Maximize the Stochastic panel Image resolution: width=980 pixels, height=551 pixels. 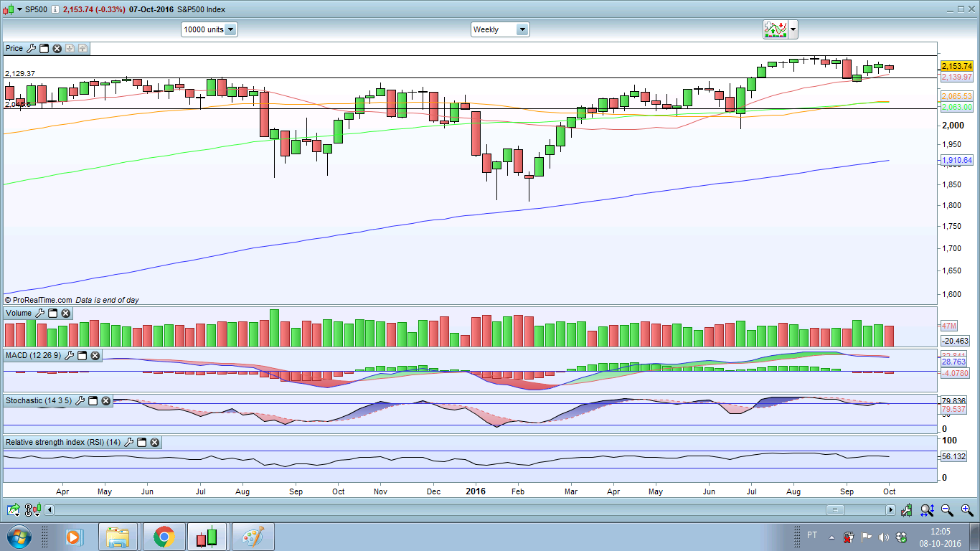pyautogui.click(x=93, y=400)
